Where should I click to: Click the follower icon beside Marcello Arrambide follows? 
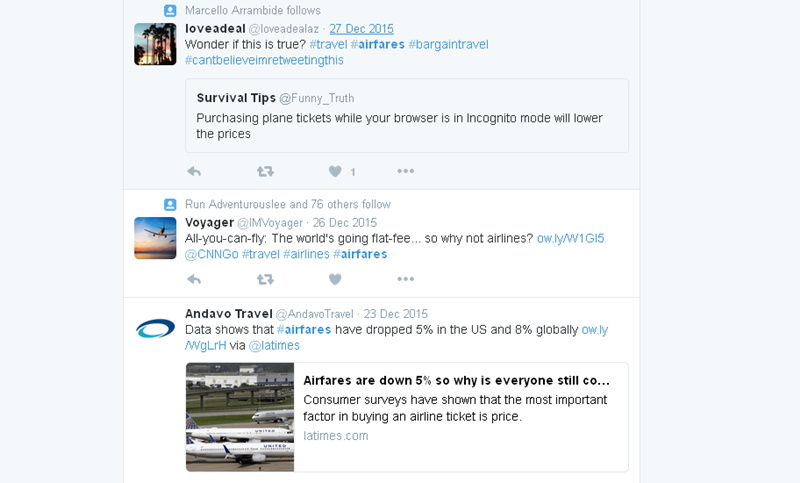tap(170, 10)
